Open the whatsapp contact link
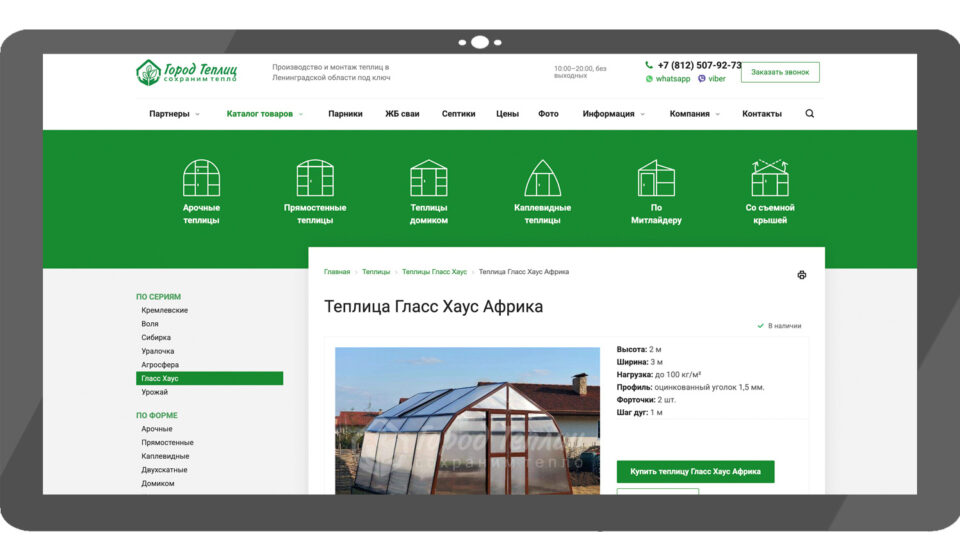The height and width of the screenshot is (540, 960). pos(667,78)
